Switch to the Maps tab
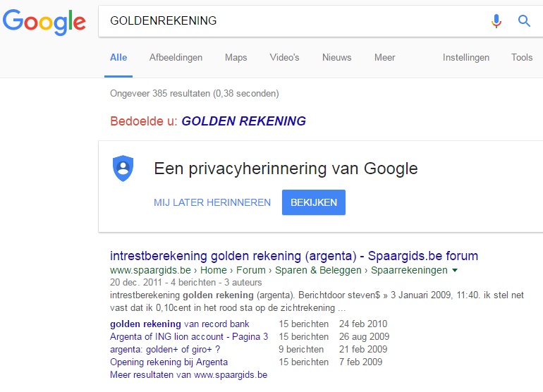543x392 pixels. [x=236, y=58]
